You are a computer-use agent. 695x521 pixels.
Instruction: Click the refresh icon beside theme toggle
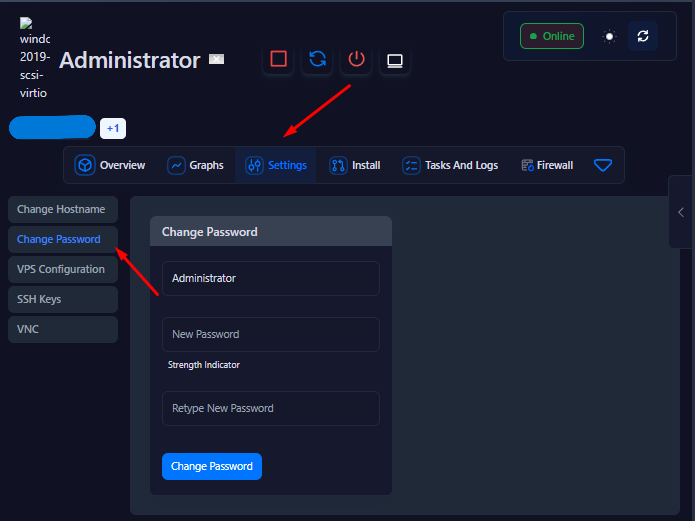642,36
